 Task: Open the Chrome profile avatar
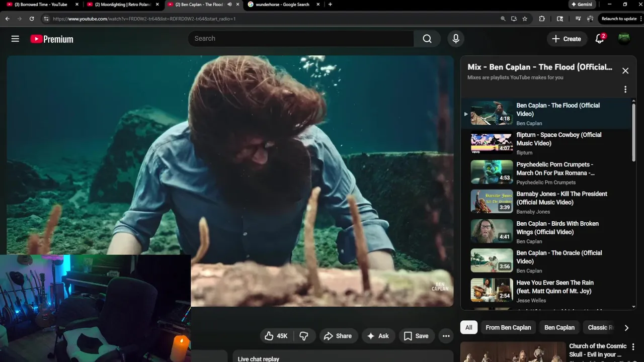pyautogui.click(x=590, y=19)
